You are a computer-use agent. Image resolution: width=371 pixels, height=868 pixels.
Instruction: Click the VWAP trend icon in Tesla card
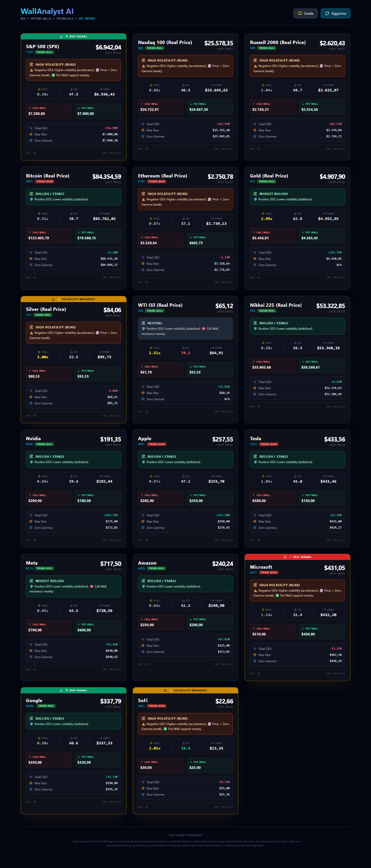pos(324,476)
